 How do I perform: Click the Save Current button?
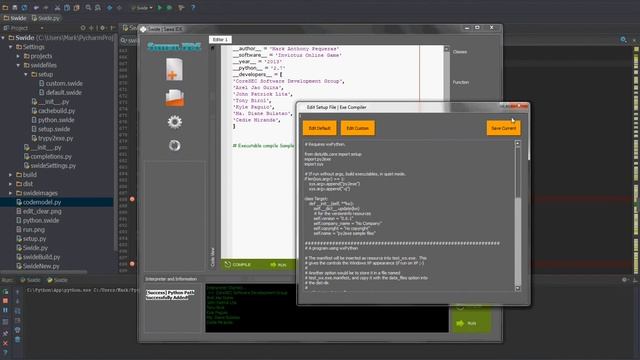503,128
